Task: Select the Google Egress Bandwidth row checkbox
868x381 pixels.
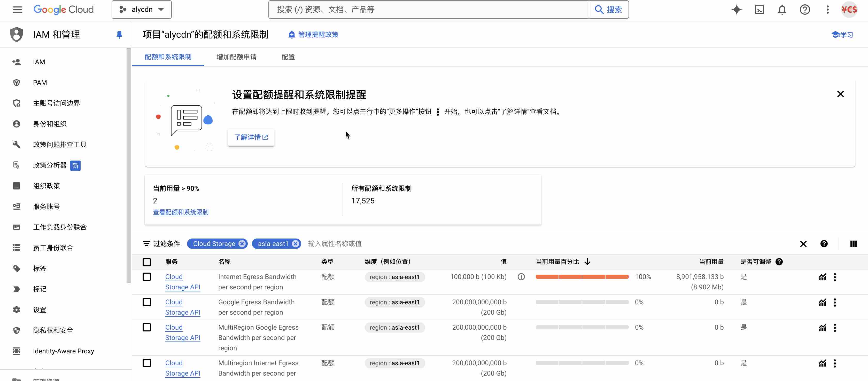Action: pos(146,302)
